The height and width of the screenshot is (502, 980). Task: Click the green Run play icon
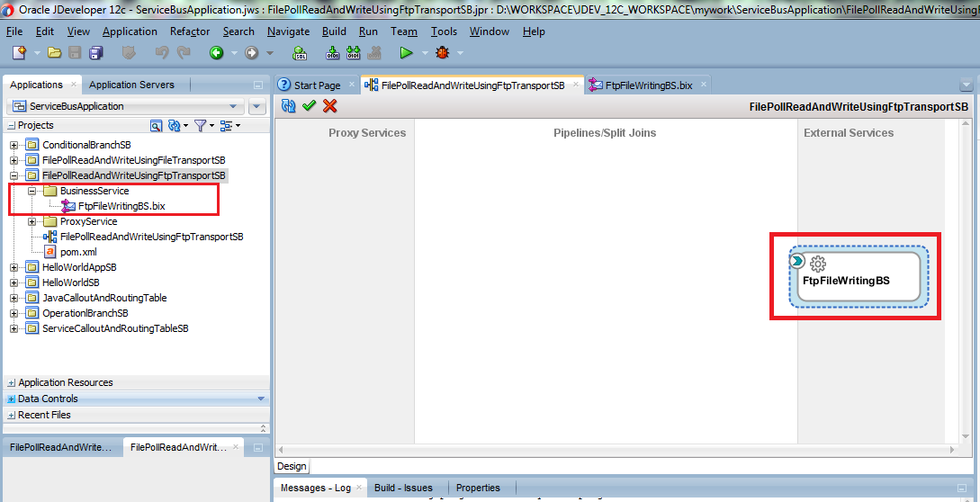tap(406, 53)
